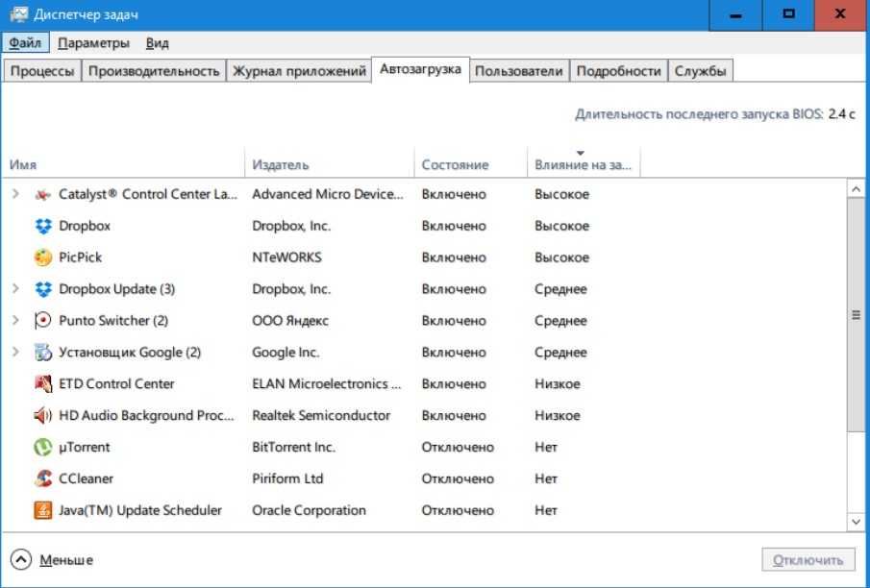Click the µTorrent green icon

click(43, 447)
